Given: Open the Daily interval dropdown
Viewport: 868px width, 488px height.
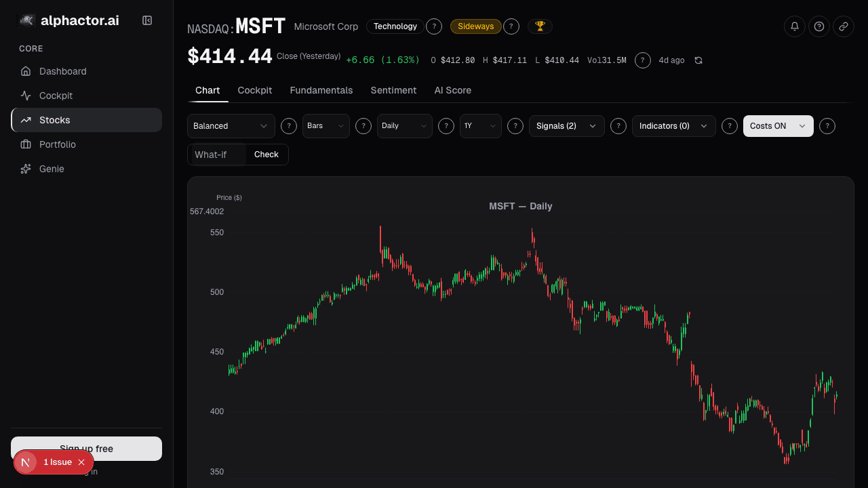Looking at the screenshot, I should tap(405, 126).
